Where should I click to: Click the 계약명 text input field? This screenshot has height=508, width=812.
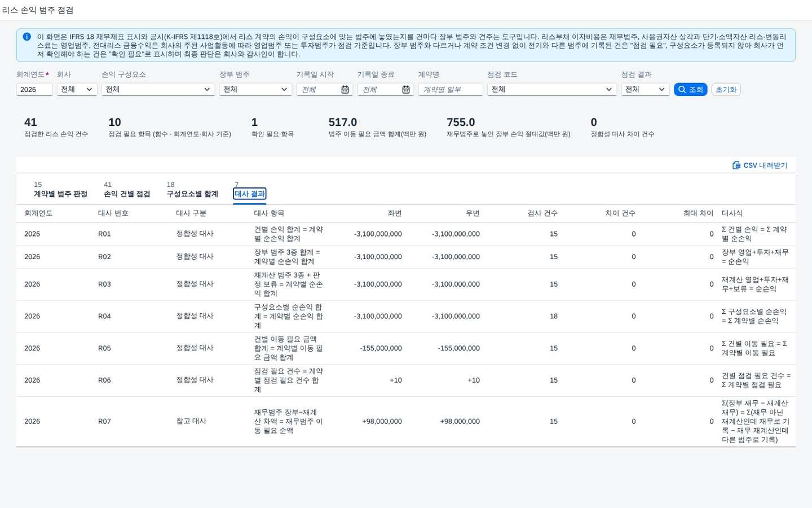[451, 89]
